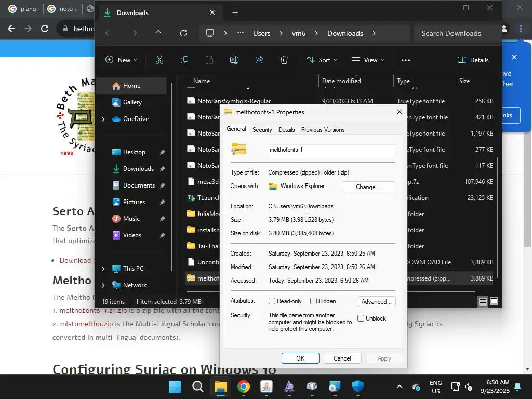The image size is (532, 399).
Task: Click Chrome back arrow
Action: pos(11,29)
